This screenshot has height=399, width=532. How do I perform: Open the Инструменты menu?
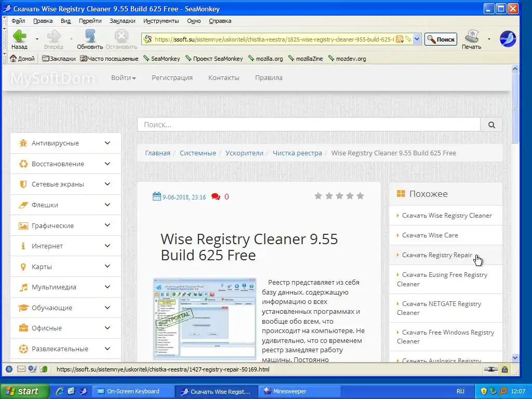click(161, 21)
